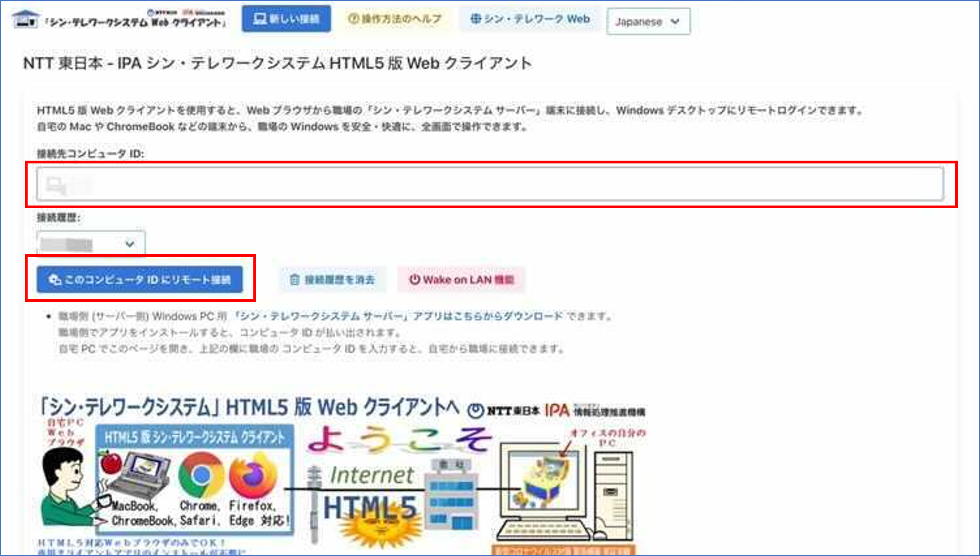Screen dimensions: 980x556
Task: Click the trash icon in 接続履歴を消去
Action: (x=294, y=280)
